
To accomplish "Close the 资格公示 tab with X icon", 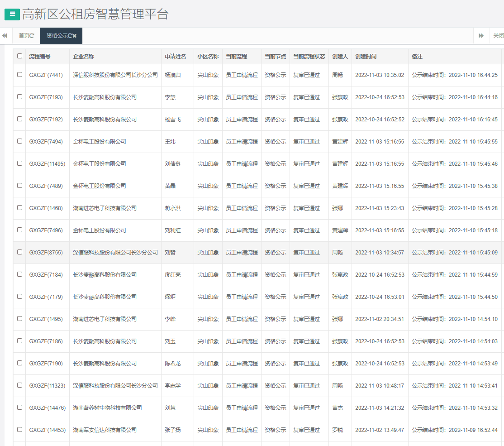I will pos(75,36).
